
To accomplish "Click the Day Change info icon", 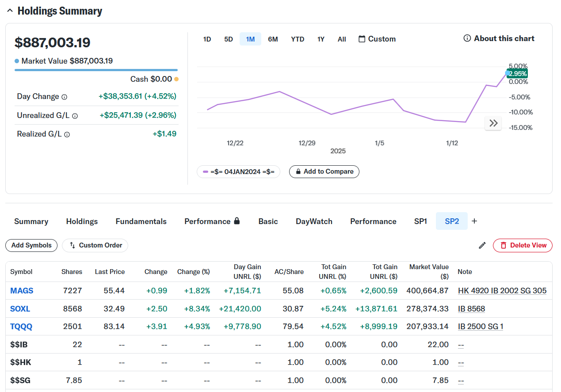I will tap(65, 97).
